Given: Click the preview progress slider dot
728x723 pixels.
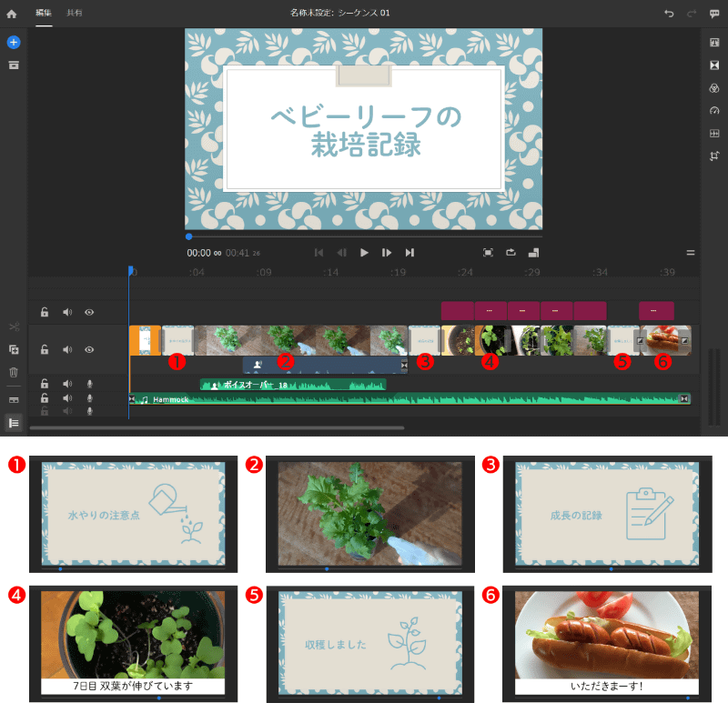Looking at the screenshot, I should coord(187,236).
